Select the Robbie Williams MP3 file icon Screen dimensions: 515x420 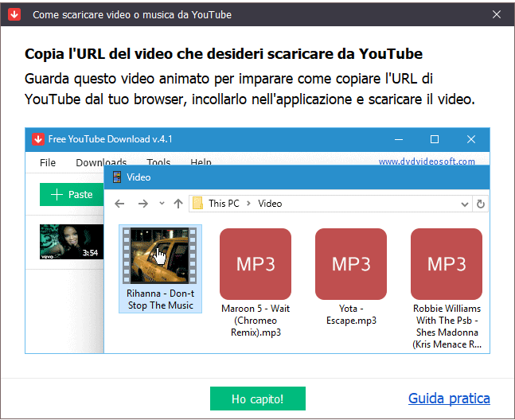[447, 264]
